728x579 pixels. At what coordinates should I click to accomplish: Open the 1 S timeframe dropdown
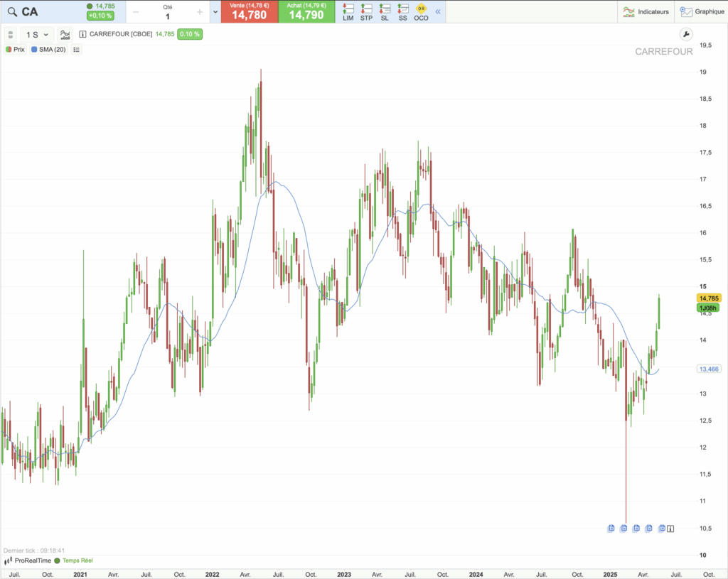click(37, 34)
